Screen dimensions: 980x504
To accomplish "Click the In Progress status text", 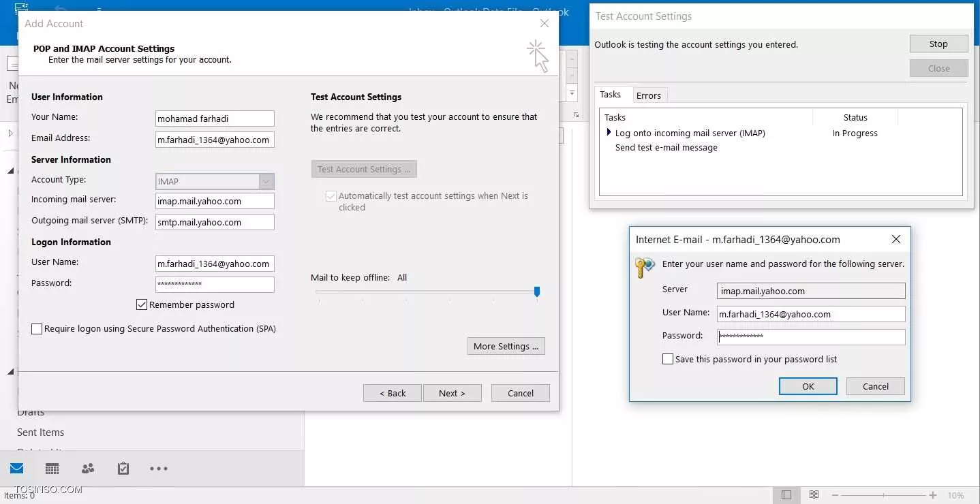I will click(x=855, y=133).
